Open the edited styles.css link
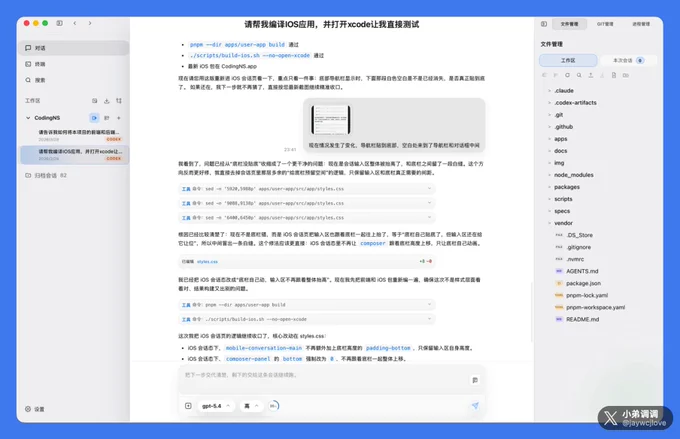 [207, 262]
